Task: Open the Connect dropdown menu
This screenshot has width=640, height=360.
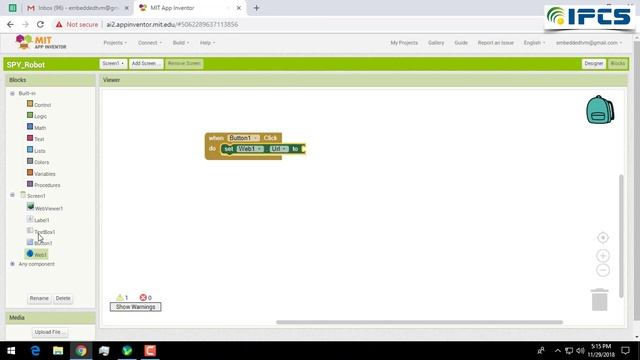Action: (150, 42)
